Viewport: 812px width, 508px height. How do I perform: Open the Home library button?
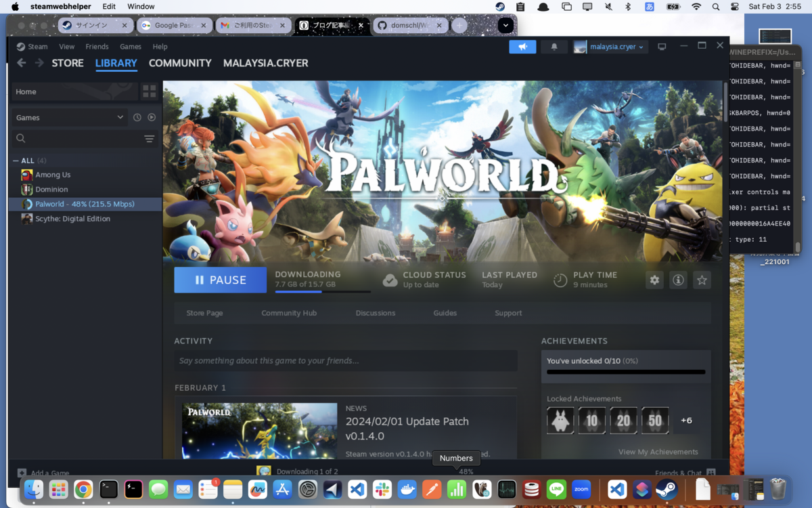(x=74, y=91)
